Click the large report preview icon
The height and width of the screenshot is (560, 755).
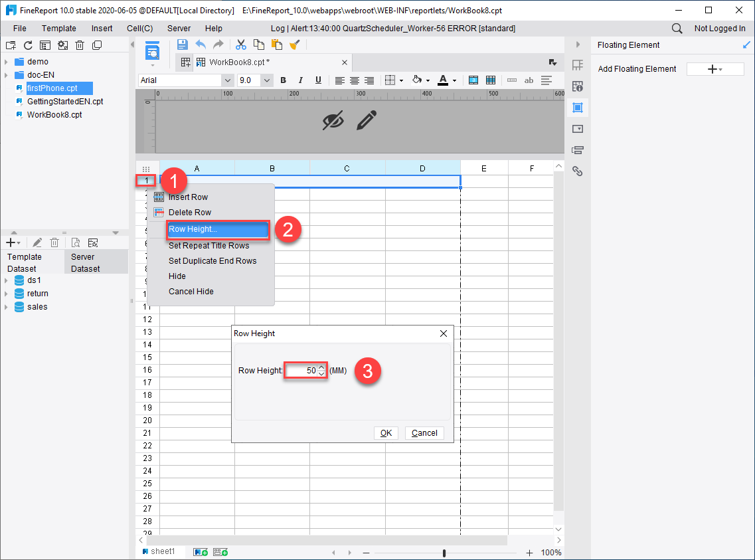pyautogui.click(x=152, y=51)
